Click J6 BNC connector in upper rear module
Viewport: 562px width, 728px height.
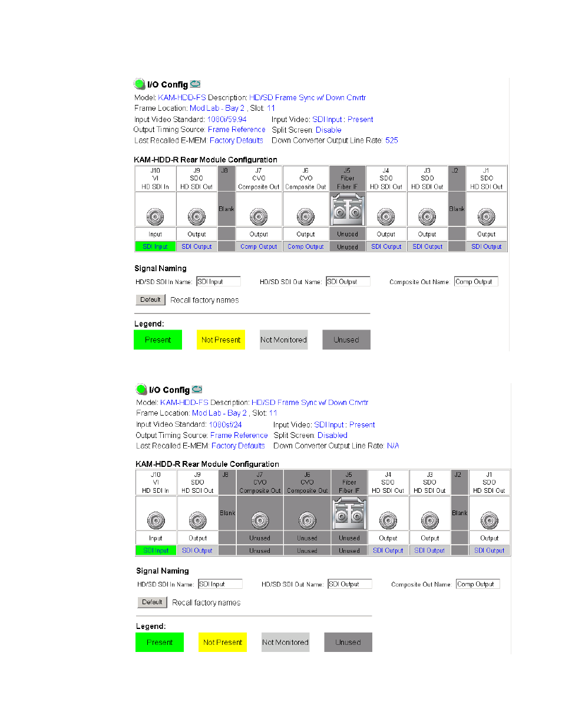click(x=305, y=217)
